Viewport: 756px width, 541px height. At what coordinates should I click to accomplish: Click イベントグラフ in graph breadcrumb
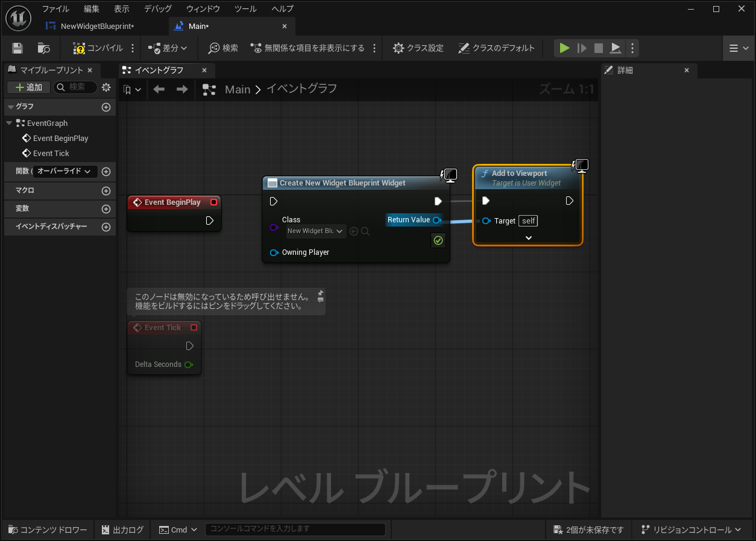pyautogui.click(x=301, y=89)
